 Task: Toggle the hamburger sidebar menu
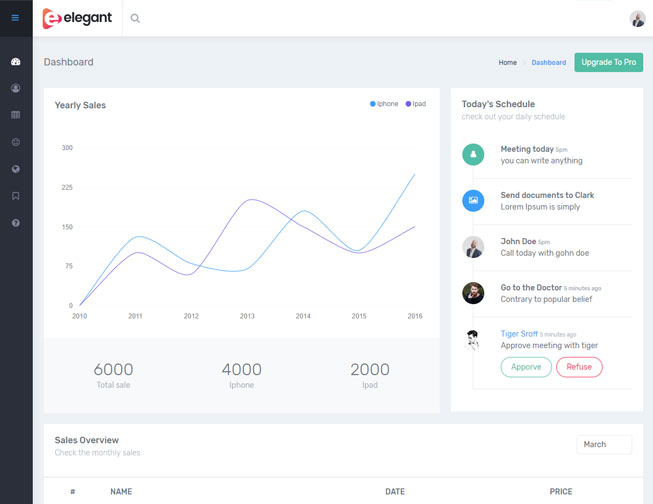[x=15, y=18]
